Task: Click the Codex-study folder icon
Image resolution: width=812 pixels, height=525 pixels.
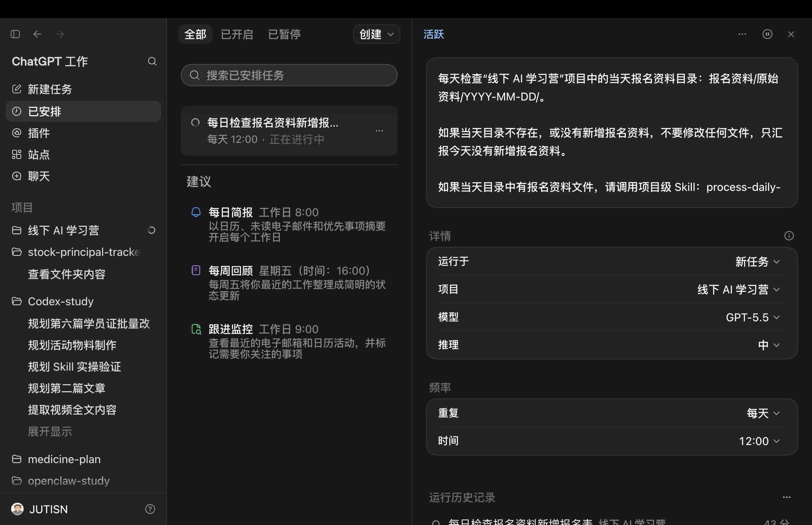Action: tap(16, 301)
